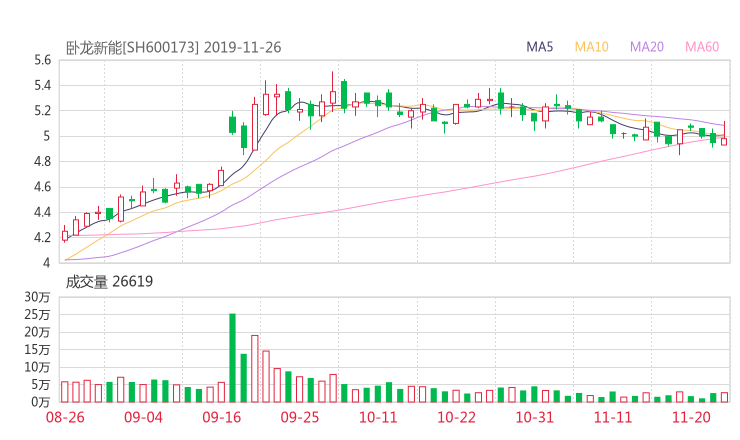Click the 08-26 date axis label
The image size is (740, 440).
point(65,417)
